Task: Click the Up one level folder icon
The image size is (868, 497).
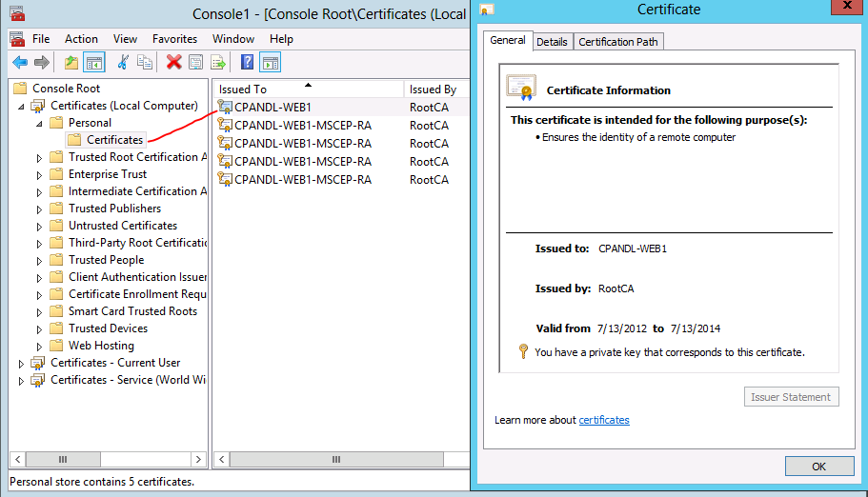Action: pos(71,63)
